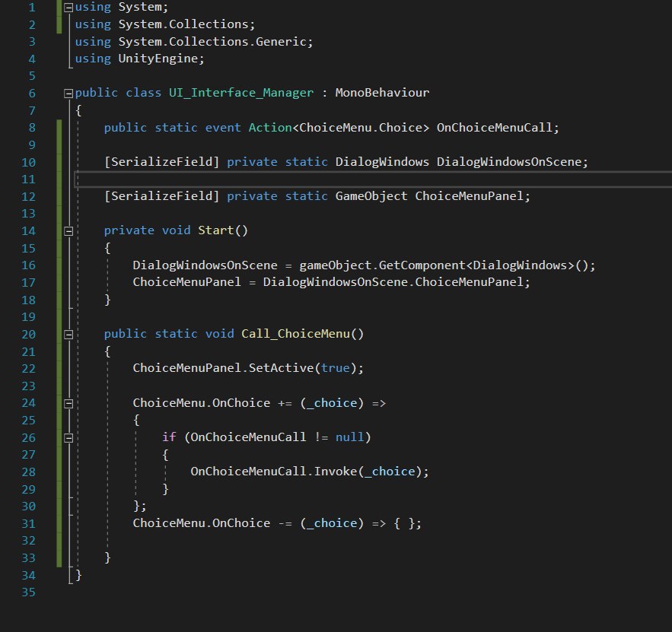Click 'Call_ChoiceMenu()' method name
Viewport: 672px width, 632px height.
303,334
